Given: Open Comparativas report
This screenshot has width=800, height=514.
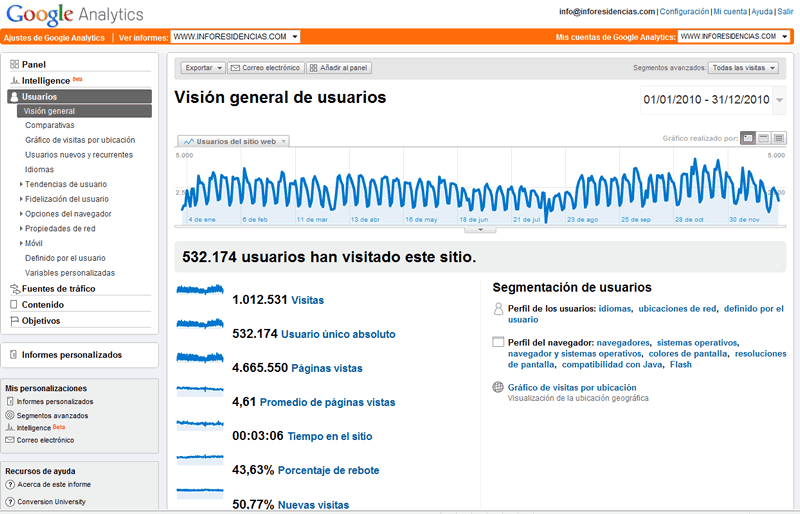Looking at the screenshot, I should [49, 125].
